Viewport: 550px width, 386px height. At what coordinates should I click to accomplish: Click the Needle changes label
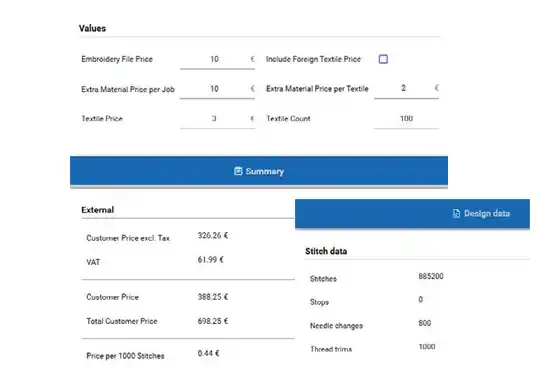tap(336, 326)
